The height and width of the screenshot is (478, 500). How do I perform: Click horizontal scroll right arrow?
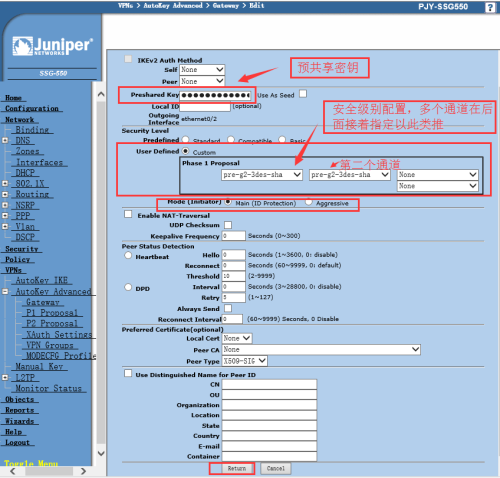(83, 471)
